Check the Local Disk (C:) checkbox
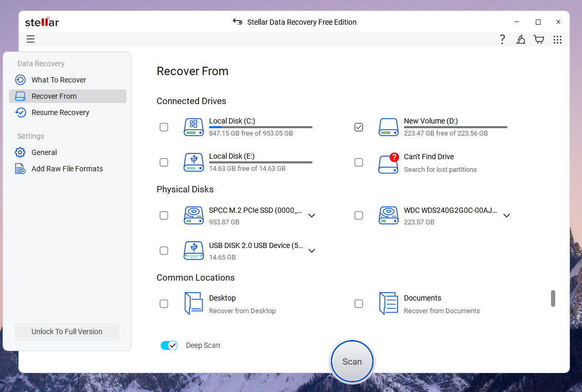This screenshot has height=392, width=582. 164,127
